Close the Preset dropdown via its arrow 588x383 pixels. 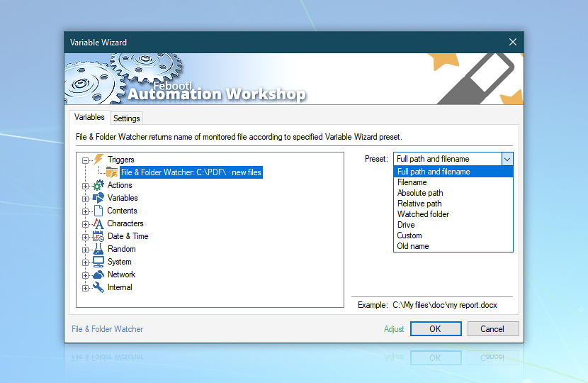507,159
